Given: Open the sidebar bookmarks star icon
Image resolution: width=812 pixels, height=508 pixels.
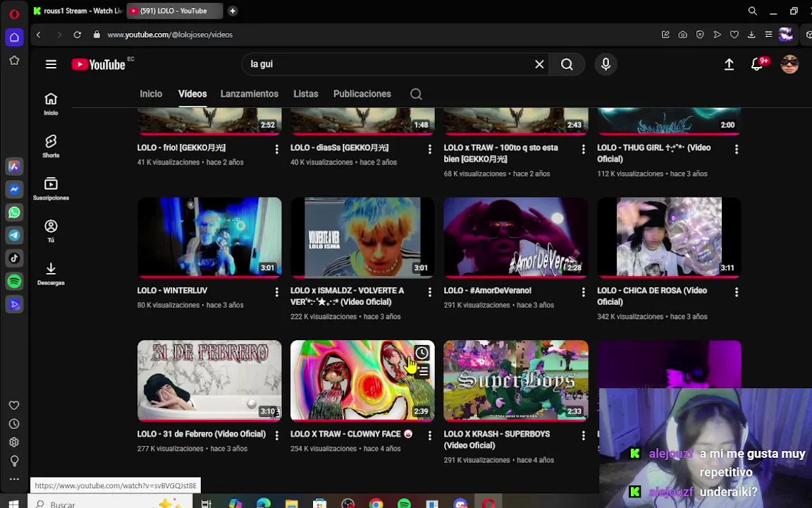Looking at the screenshot, I should click(x=14, y=60).
